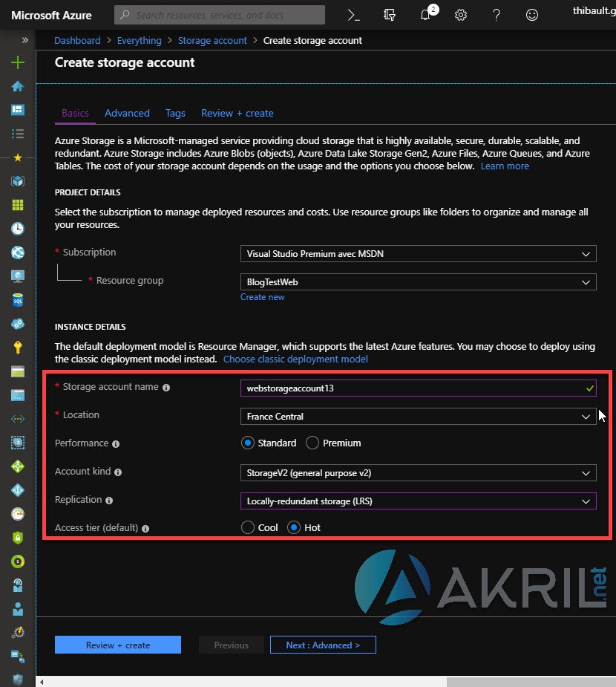Open the Location dropdown
Viewport: 616px width, 687px height.
point(418,416)
